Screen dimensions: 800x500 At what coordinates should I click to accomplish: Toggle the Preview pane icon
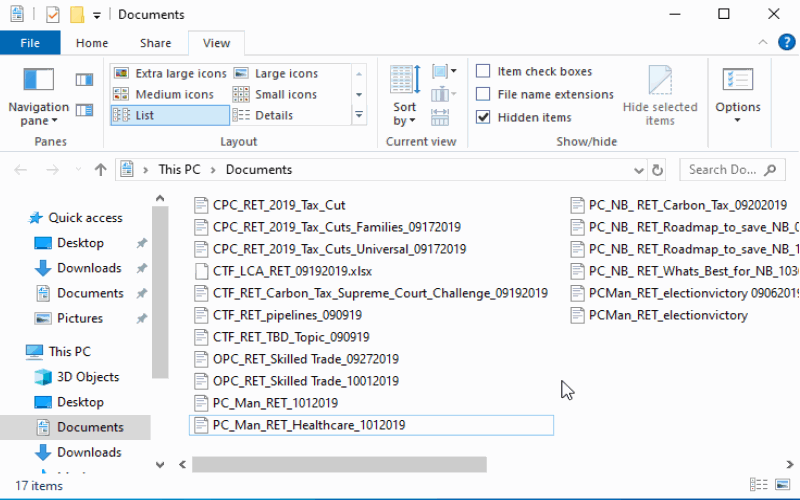pos(84,80)
